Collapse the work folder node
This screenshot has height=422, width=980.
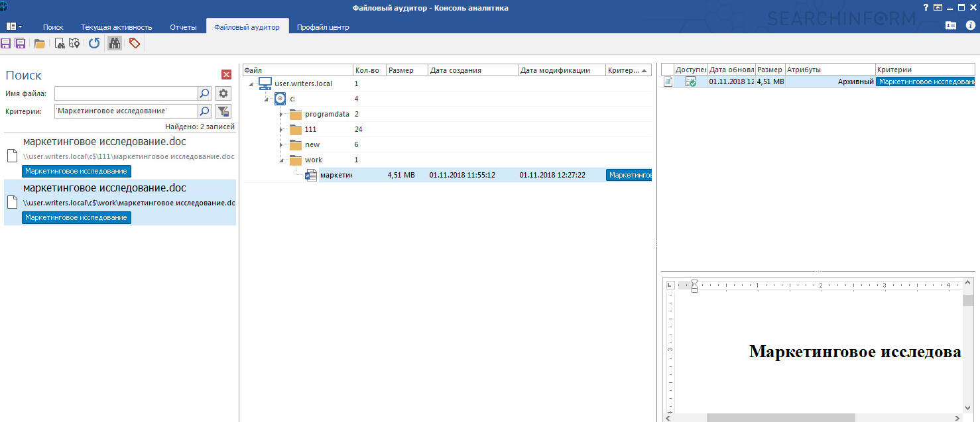(281, 160)
